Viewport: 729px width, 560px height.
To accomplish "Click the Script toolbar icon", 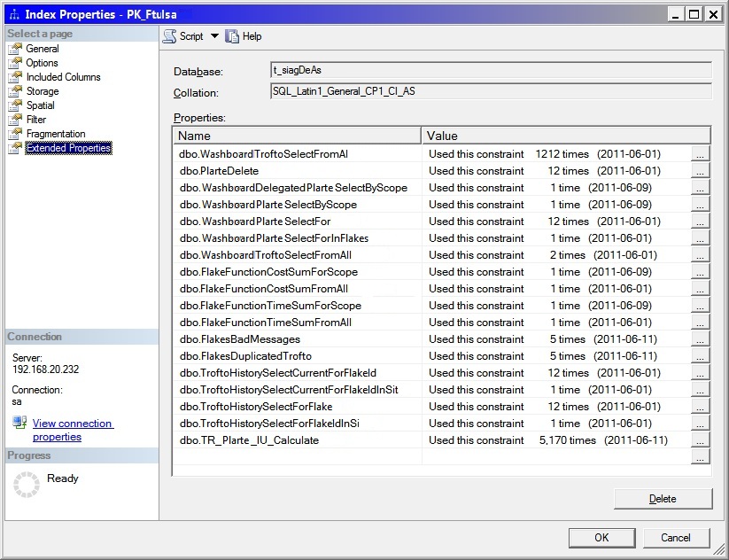I will pos(169,36).
